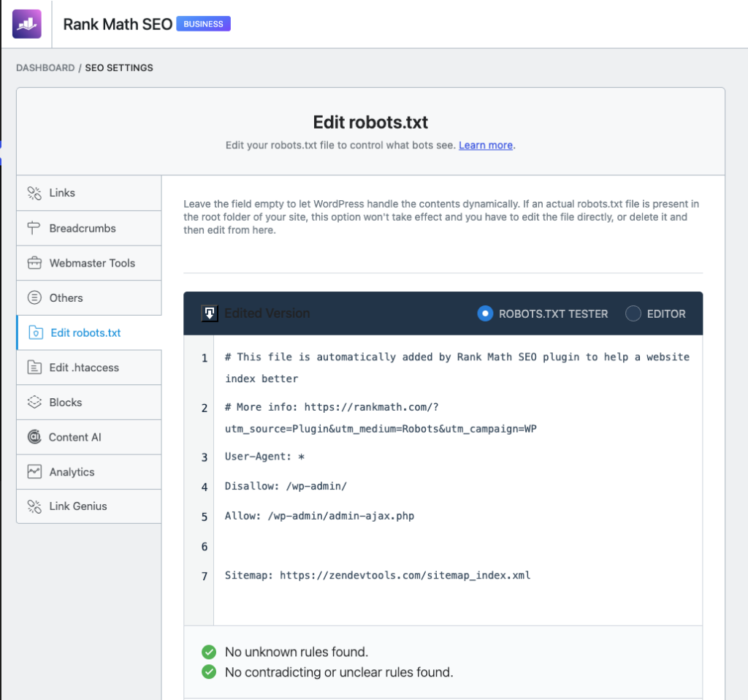
Task: Click the Edit robots.txt file icon
Action: [x=36, y=332]
